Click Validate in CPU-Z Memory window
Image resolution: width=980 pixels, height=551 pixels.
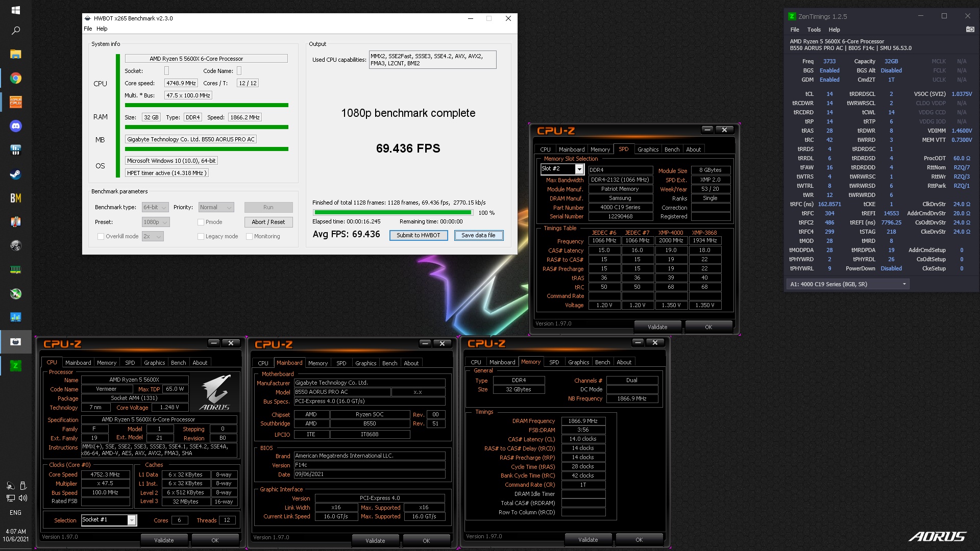588,540
